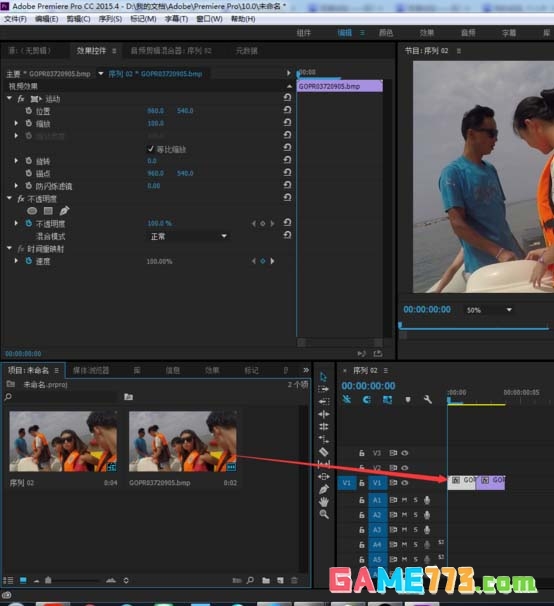Click the new item icon in project panel
Image resolution: width=554 pixels, height=606 pixels.
point(280,580)
